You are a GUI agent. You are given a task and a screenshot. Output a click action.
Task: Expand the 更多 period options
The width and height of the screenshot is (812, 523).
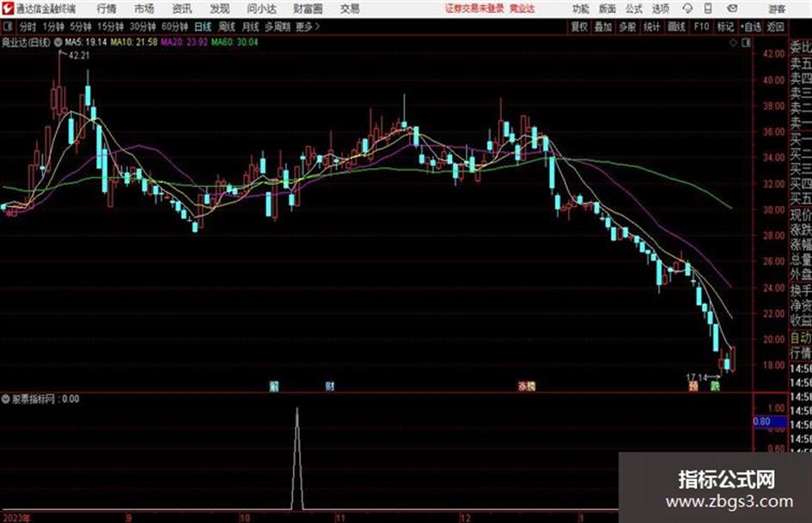(308, 27)
